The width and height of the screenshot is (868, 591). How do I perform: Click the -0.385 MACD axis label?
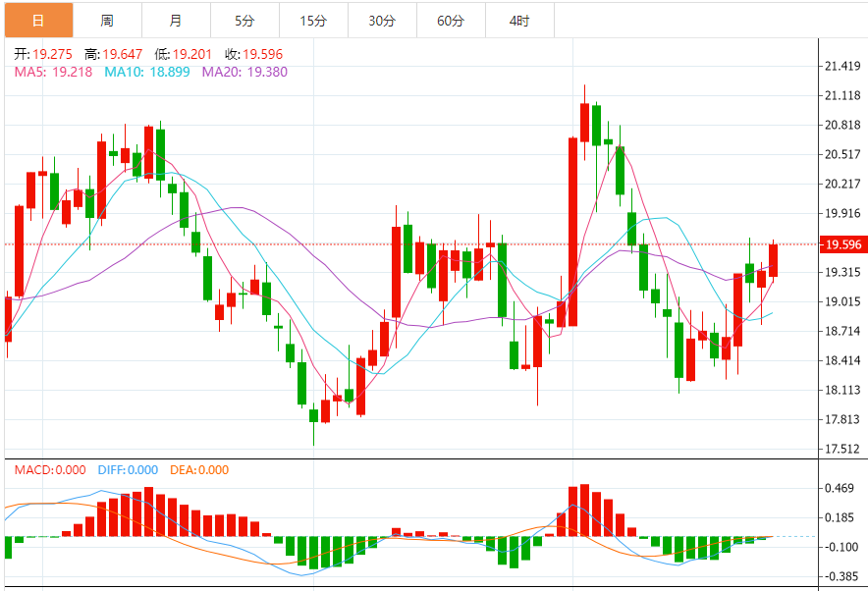point(841,576)
